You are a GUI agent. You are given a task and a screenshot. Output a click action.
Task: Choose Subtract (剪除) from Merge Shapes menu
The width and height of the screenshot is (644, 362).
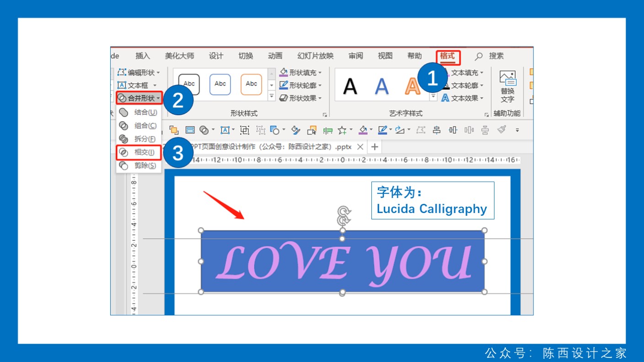[x=139, y=165]
